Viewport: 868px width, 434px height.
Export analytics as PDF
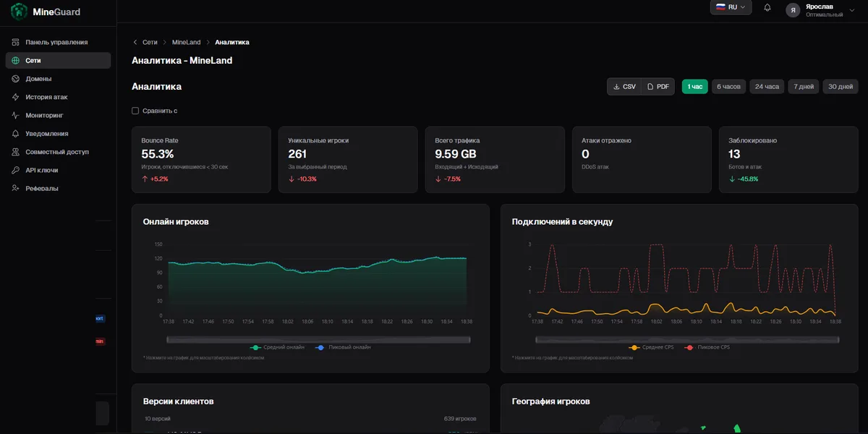[658, 87]
